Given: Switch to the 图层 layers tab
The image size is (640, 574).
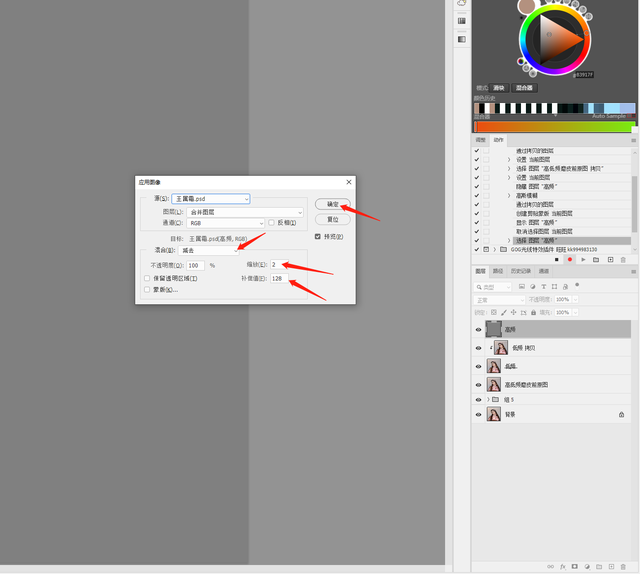Looking at the screenshot, I should pos(480,271).
